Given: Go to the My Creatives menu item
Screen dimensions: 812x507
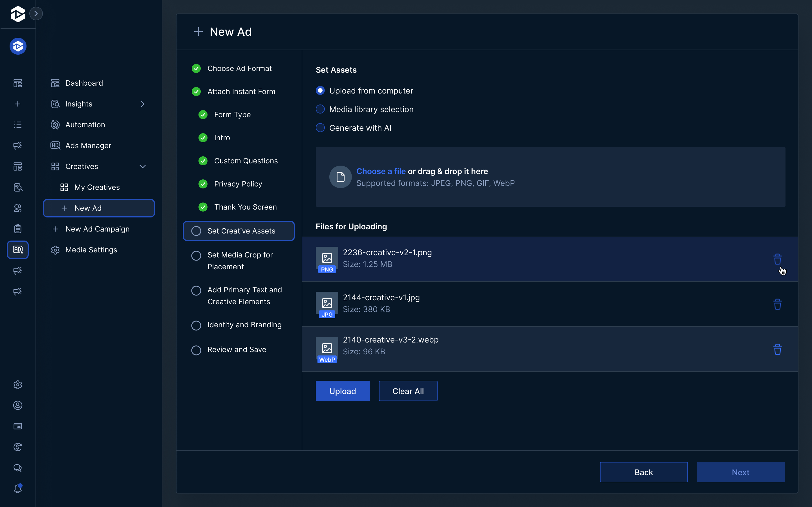Looking at the screenshot, I should 97,187.
